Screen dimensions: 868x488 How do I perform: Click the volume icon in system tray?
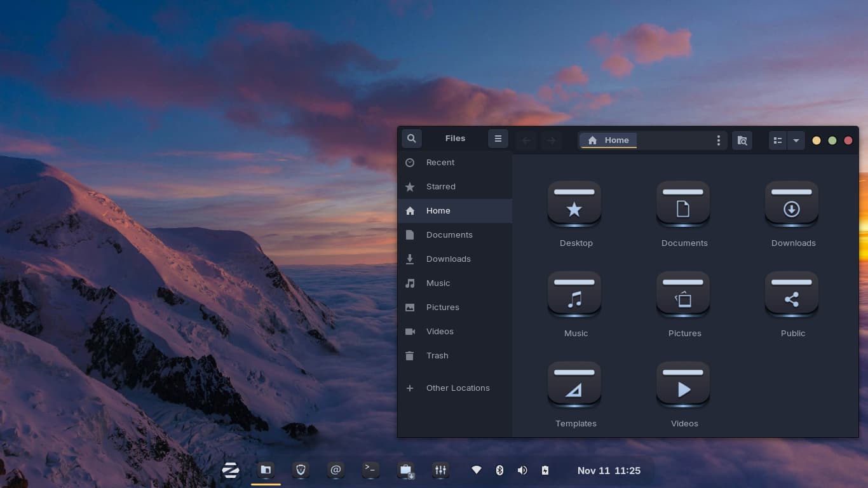click(x=522, y=470)
